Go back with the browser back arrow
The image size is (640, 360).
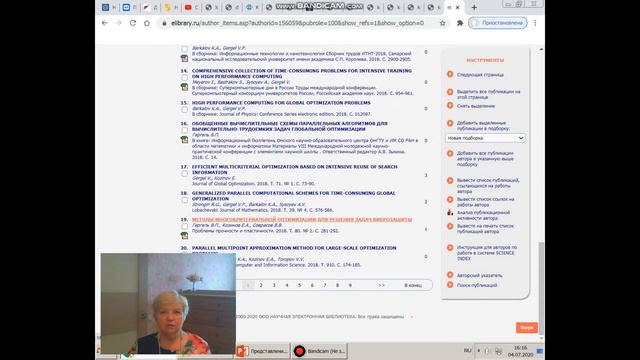[105, 23]
